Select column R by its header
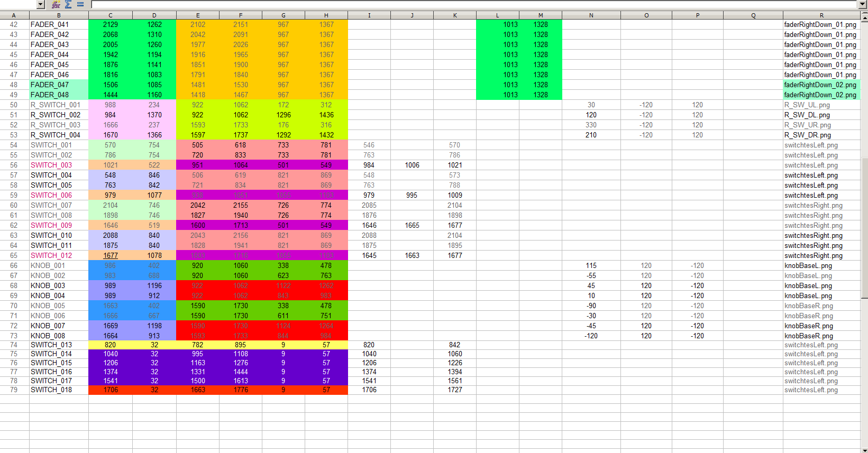868x453 pixels. 821,15
